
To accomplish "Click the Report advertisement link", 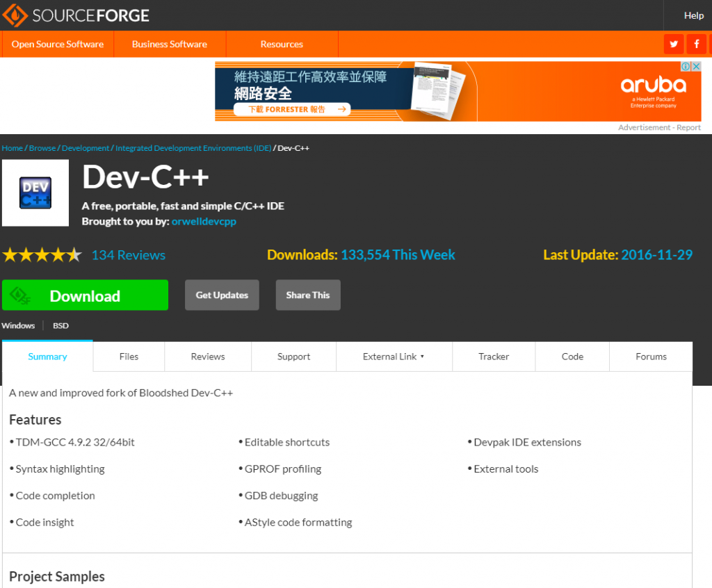I will (x=688, y=128).
